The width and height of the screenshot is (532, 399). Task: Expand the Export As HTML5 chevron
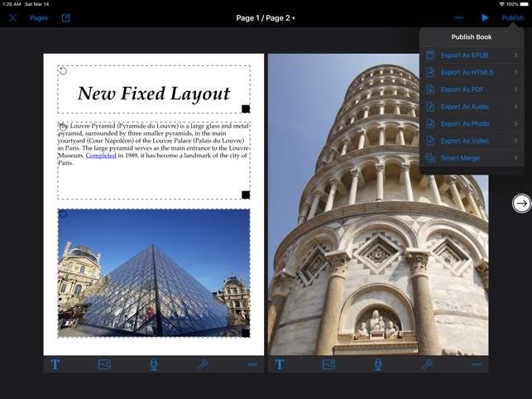[x=515, y=72]
